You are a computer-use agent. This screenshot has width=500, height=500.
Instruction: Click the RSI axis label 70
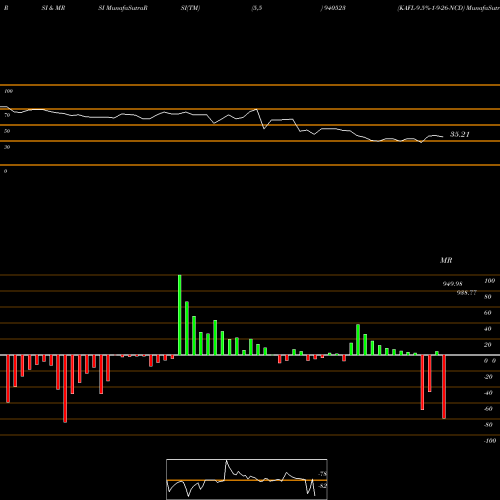point(7,115)
